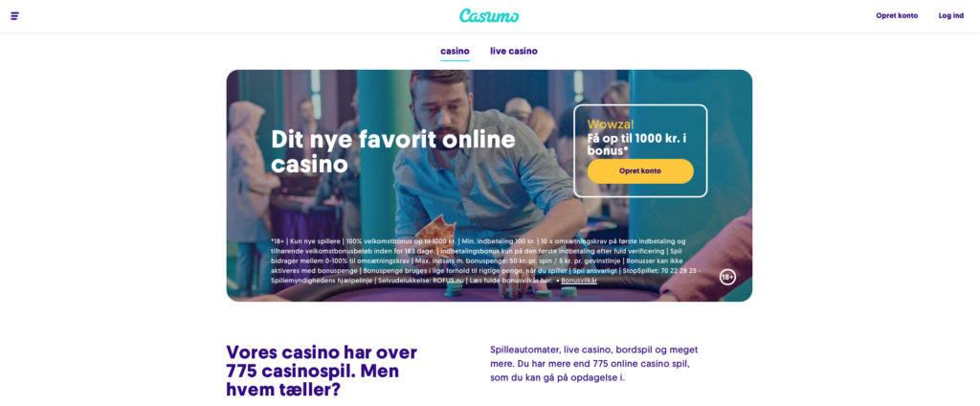
Task: Click the "Få op til 1000 kr. i bonus" text
Action: click(636, 145)
